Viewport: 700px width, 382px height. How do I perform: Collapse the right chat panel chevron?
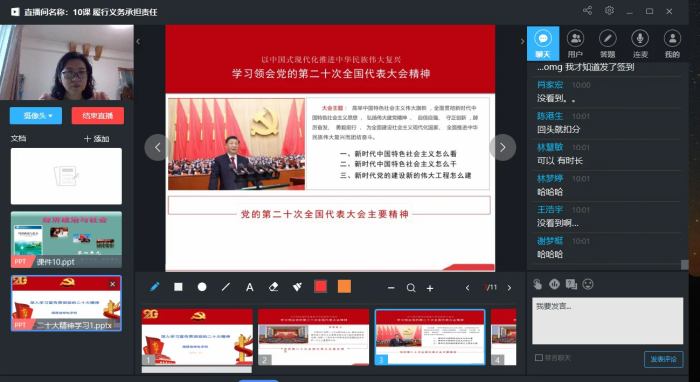522,42
